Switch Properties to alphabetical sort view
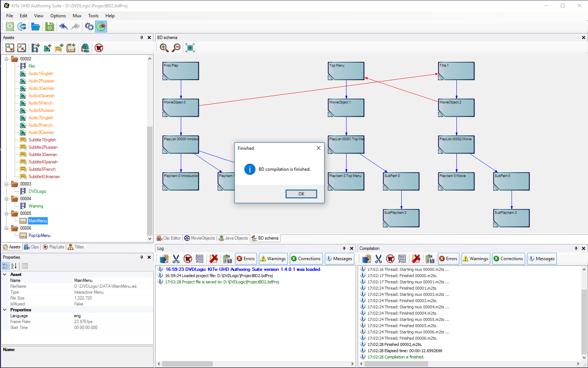Image resolution: width=588 pixels, height=368 pixels. tap(14, 266)
